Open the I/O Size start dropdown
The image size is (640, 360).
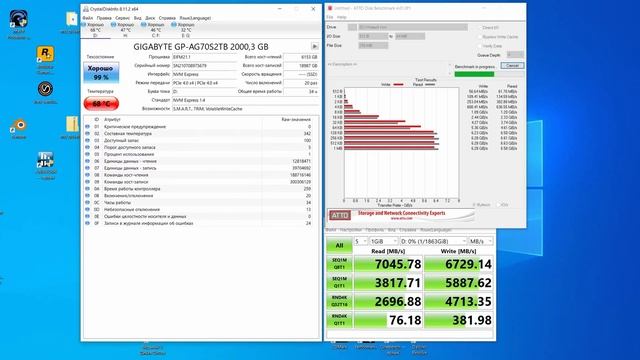(373, 36)
